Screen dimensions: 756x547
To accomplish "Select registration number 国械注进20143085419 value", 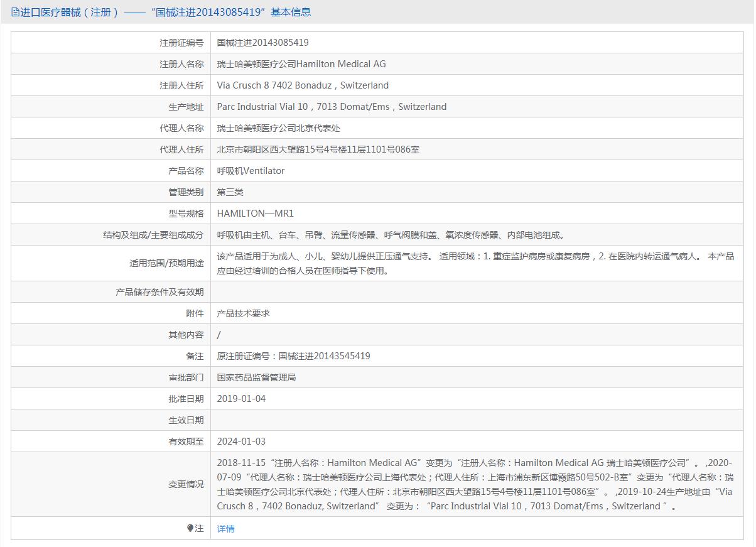I will coord(263,43).
